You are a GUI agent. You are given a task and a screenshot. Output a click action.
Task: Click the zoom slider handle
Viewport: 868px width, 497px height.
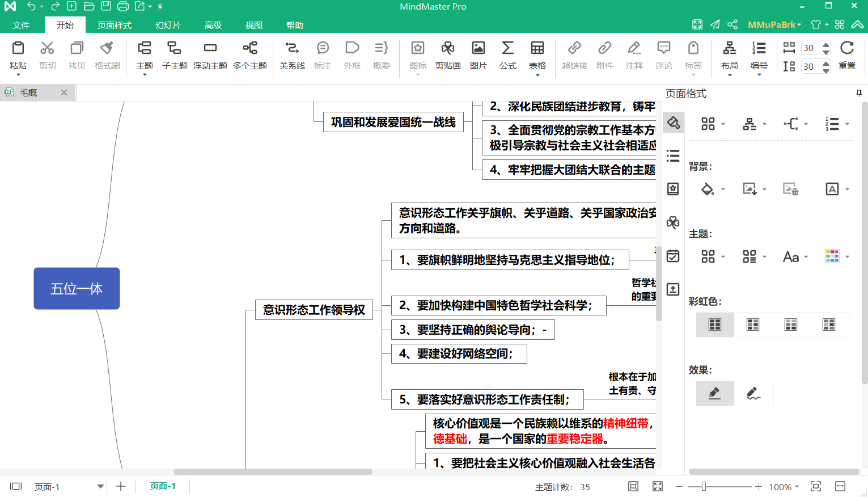pyautogui.click(x=704, y=486)
